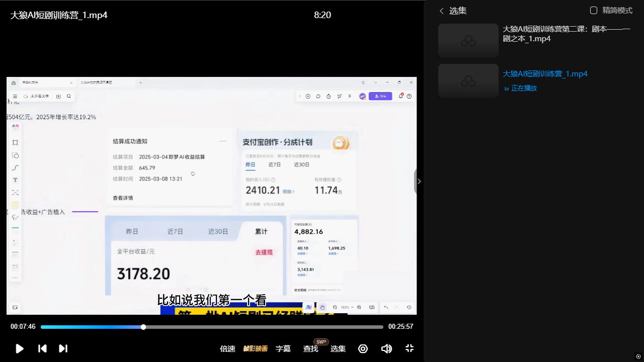Mute the video volume
Image resolution: width=644 pixels, height=362 pixels.
pyautogui.click(x=386, y=348)
